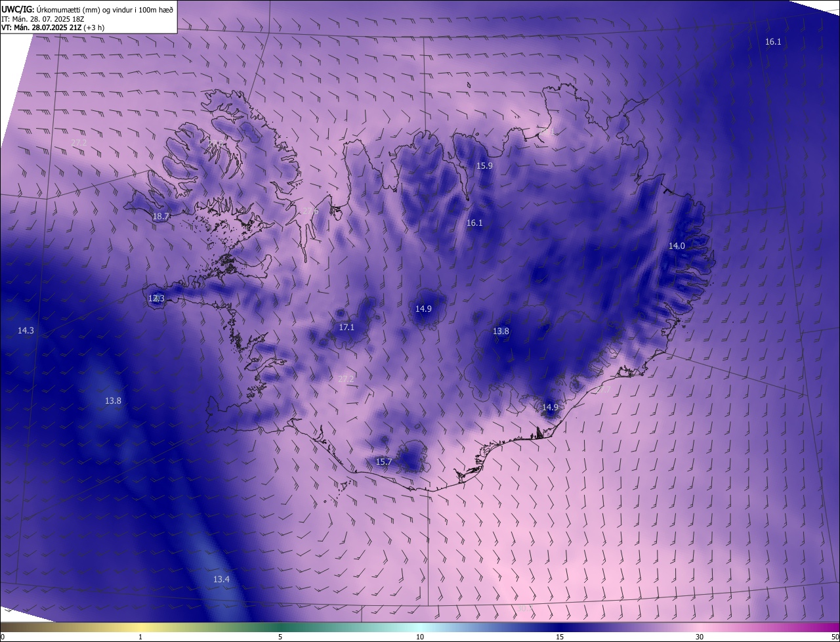
Task: Click the colour scale label '50'
Action: coord(835,637)
